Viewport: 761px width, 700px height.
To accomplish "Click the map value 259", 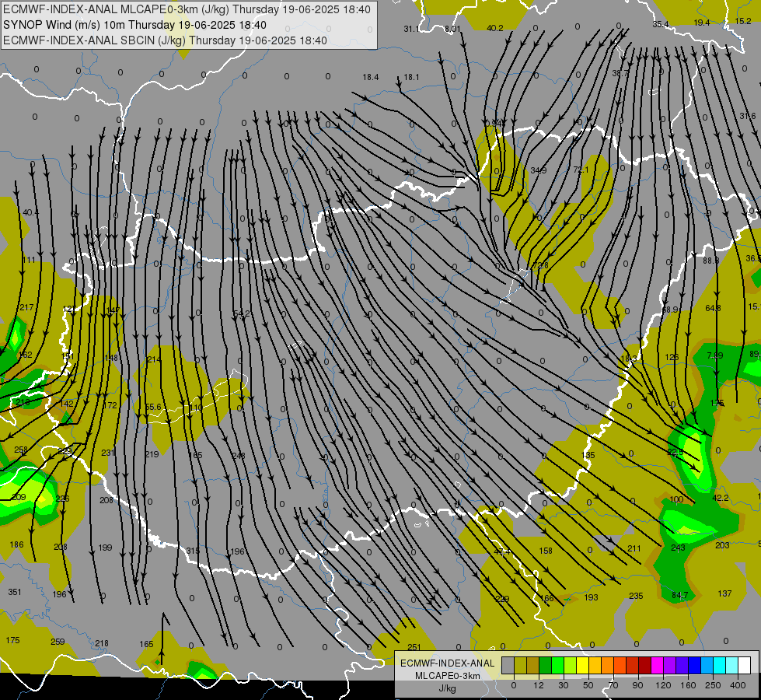I will (58, 642).
